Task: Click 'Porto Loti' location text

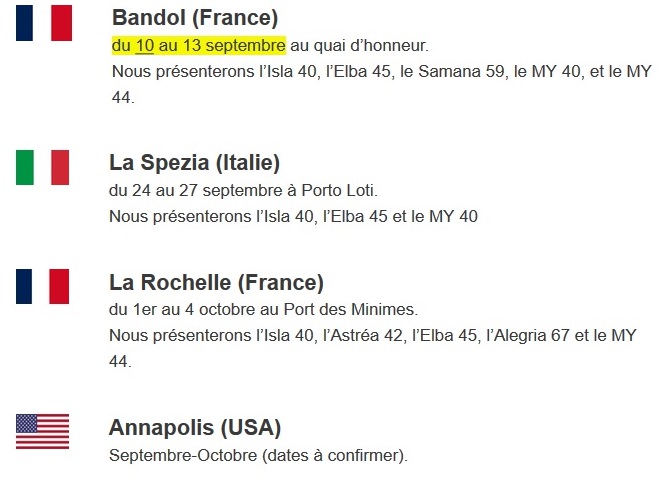Action: pyautogui.click(x=338, y=190)
